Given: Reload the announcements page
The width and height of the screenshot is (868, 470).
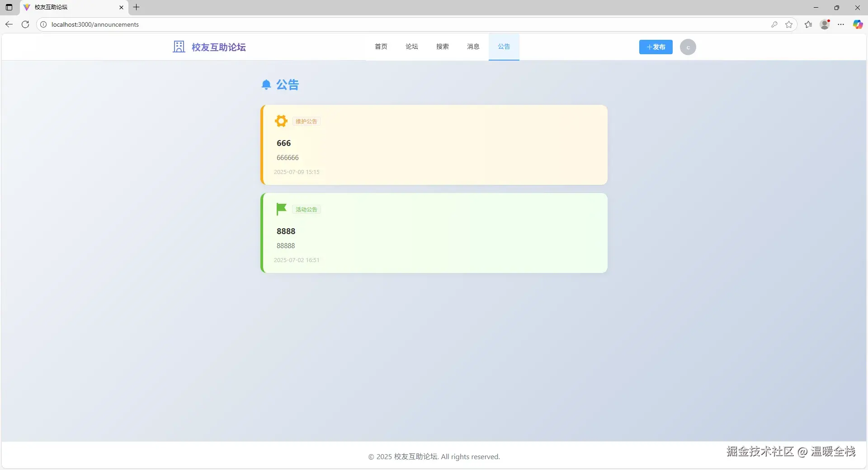Looking at the screenshot, I should point(25,24).
